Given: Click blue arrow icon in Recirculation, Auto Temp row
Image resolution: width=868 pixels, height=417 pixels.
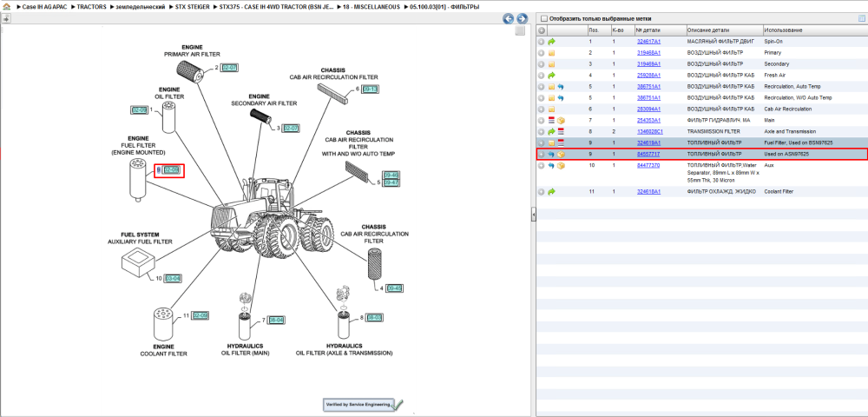Looking at the screenshot, I should tap(561, 87).
